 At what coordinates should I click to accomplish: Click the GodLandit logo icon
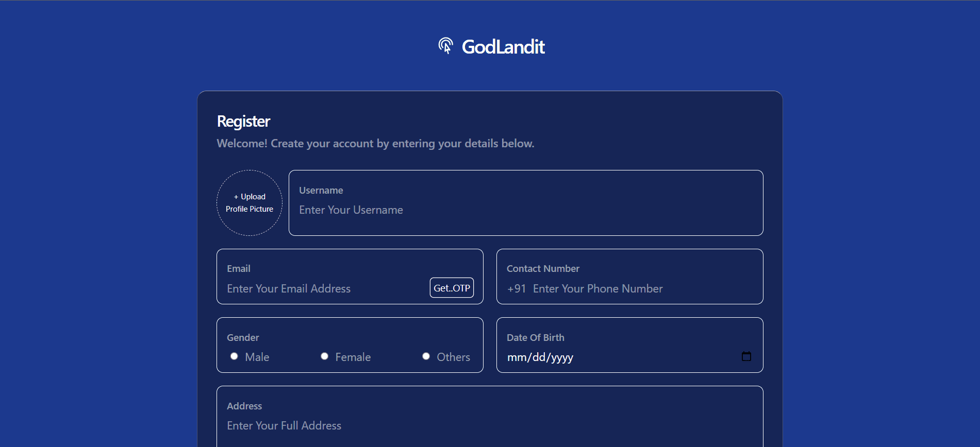pyautogui.click(x=445, y=46)
